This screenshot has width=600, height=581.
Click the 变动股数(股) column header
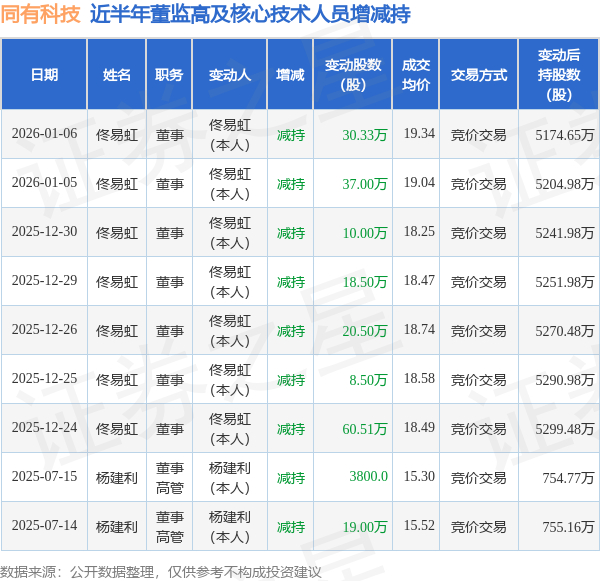(353, 74)
